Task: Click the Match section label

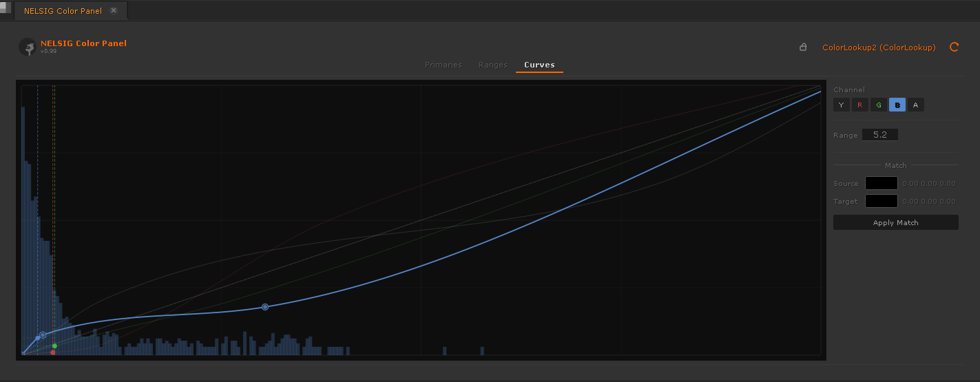Action: click(895, 165)
